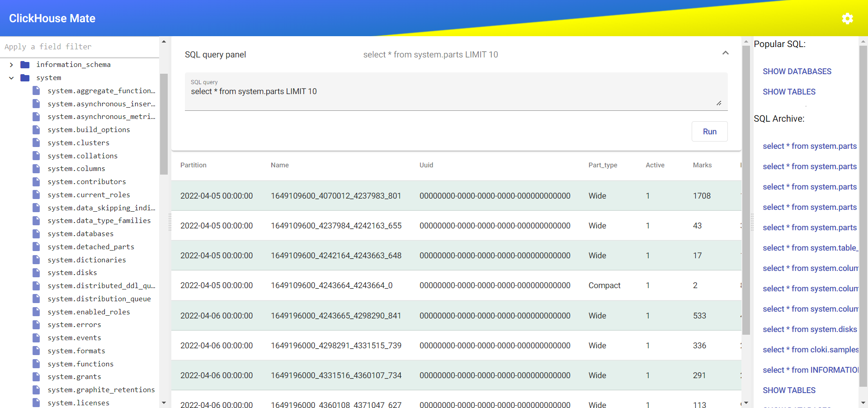868x408 pixels.
Task: Grab left panel resize handle dots
Action: [170, 222]
